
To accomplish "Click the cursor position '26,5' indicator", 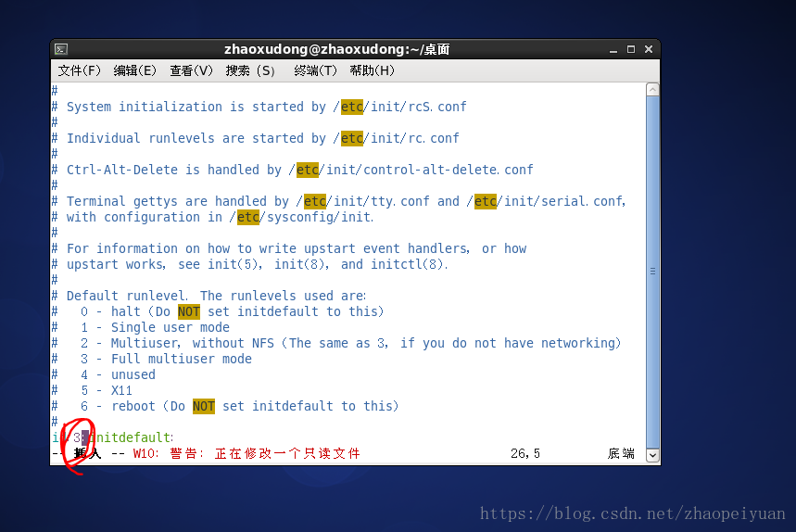I will pos(525,453).
